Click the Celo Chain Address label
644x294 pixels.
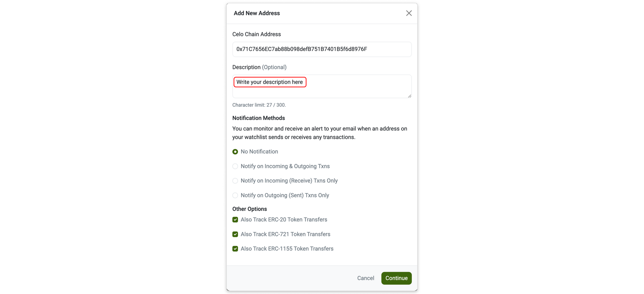coord(257,34)
